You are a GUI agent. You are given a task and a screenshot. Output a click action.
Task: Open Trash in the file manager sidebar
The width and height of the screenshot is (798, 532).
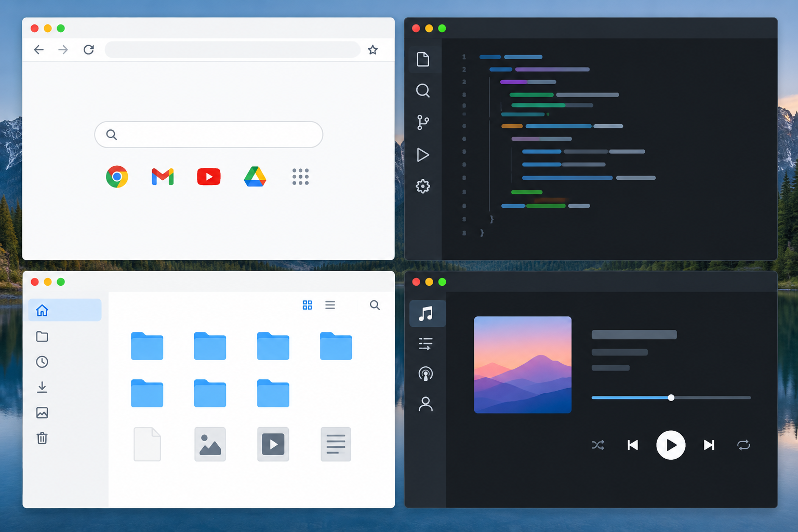point(42,438)
